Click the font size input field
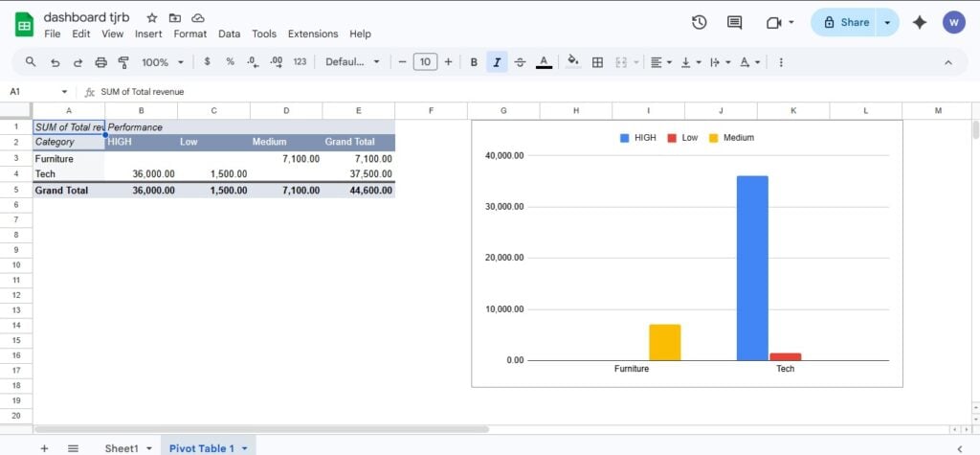 [425, 62]
